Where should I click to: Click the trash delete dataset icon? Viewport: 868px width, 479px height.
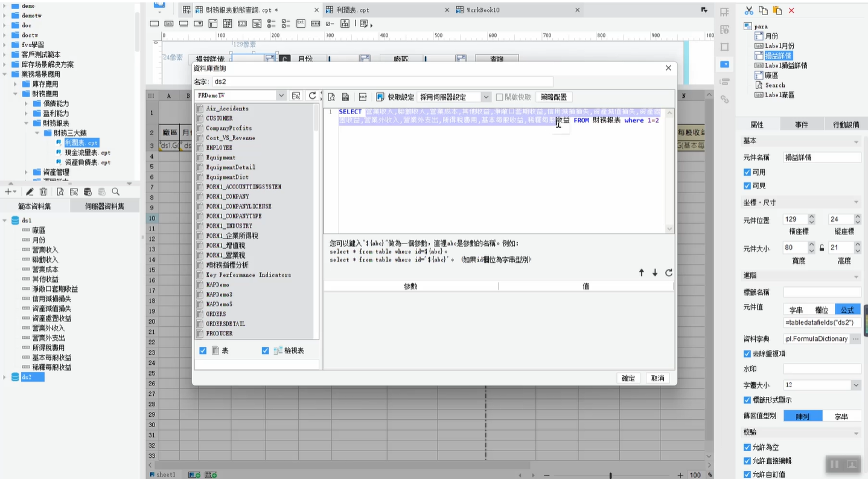pos(43,191)
